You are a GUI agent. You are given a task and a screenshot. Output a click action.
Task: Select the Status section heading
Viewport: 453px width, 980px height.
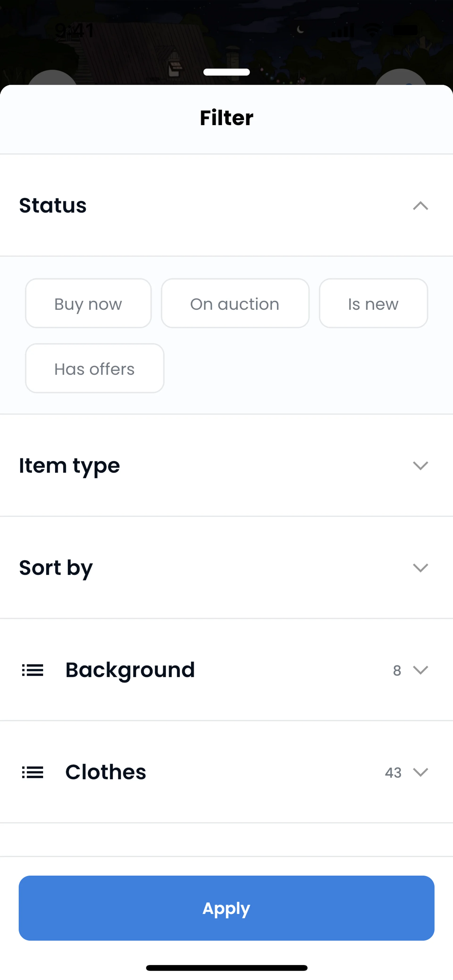[53, 205]
